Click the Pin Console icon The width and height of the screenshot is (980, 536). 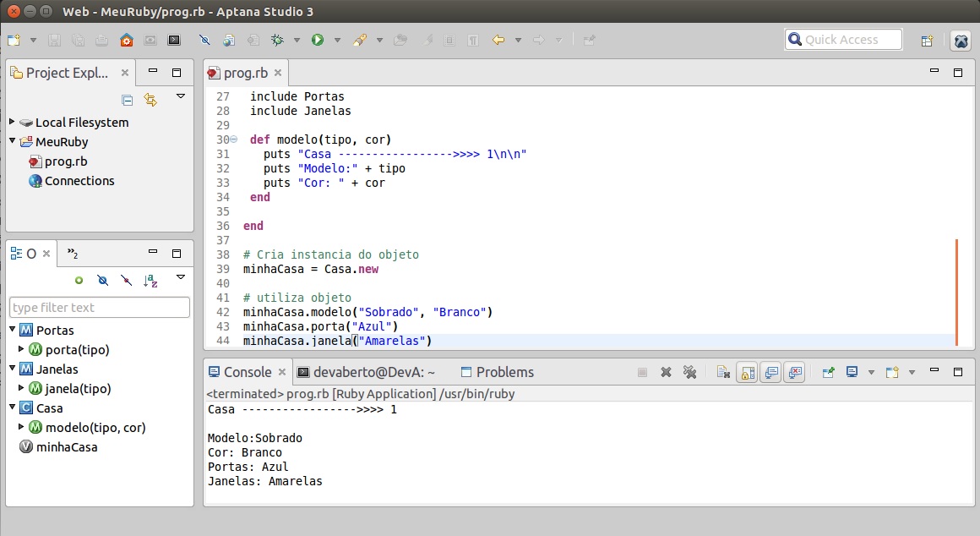tap(829, 372)
